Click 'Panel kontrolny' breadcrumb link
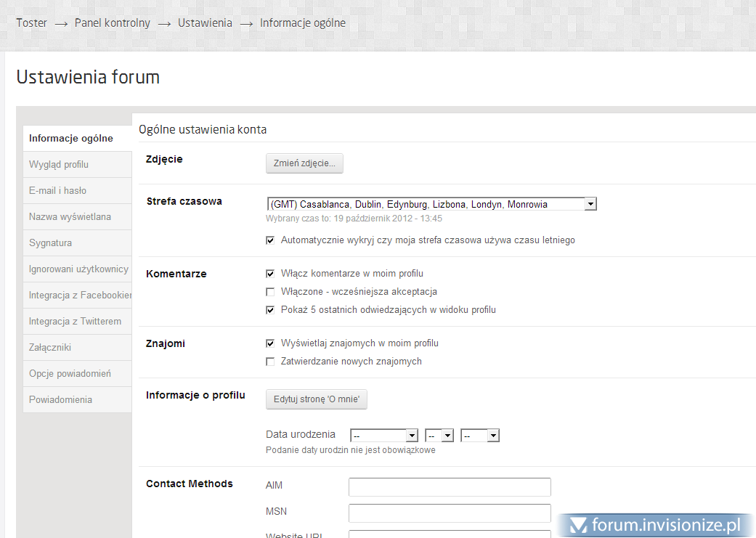756x538 pixels. [x=113, y=23]
